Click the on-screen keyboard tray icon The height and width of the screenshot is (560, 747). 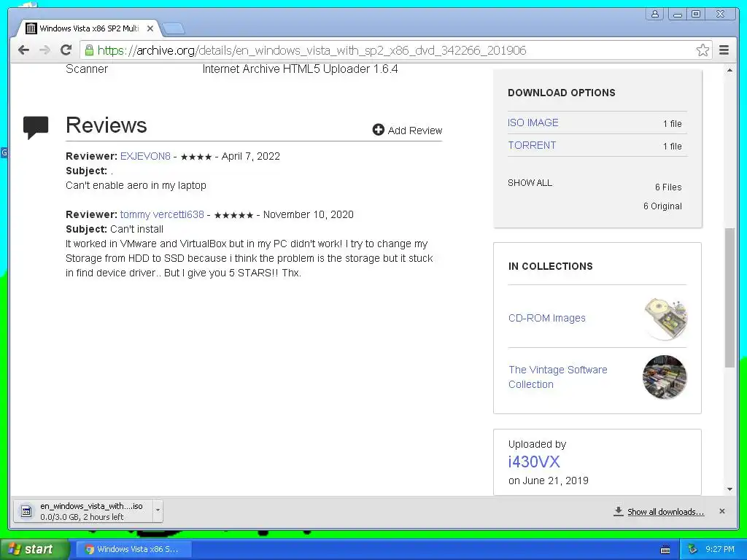[665, 550]
